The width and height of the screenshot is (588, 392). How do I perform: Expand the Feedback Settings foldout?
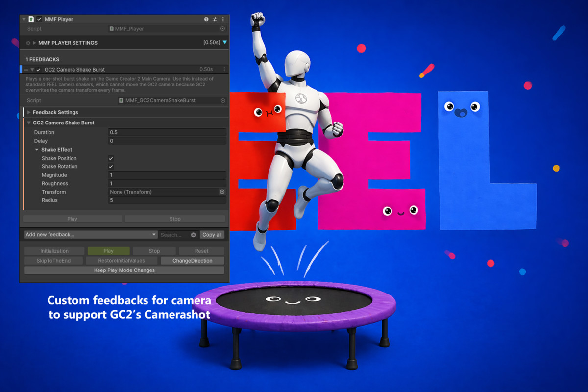coord(29,112)
